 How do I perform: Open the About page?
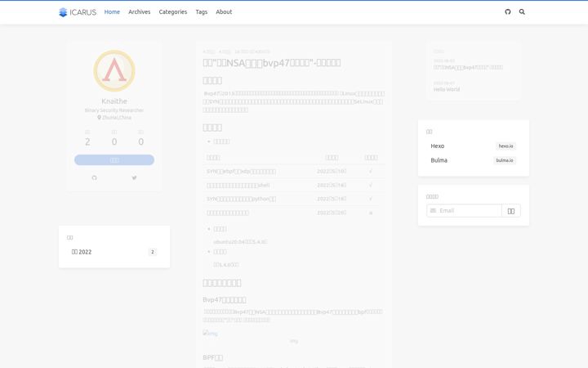224,12
